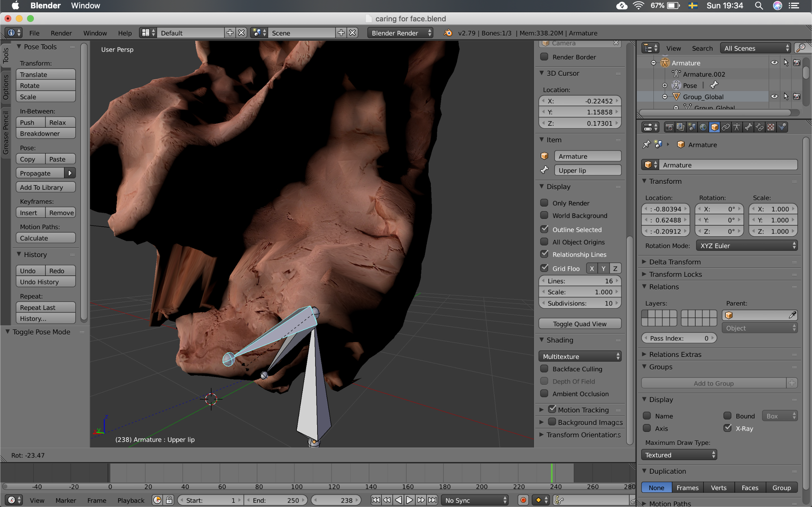Toggle render camera icon for Group_Global row

(x=797, y=97)
